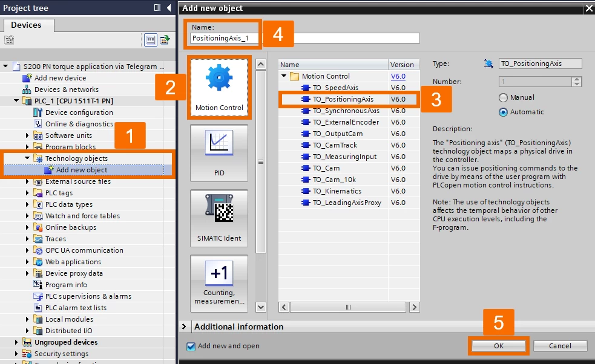595x364 pixels.
Task: Choose the SIMATIC Ident category button
Action: point(219,218)
